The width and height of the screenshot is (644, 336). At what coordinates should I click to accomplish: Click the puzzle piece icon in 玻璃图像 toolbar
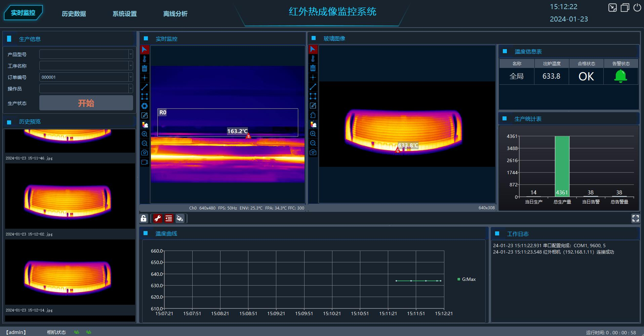pos(313,115)
